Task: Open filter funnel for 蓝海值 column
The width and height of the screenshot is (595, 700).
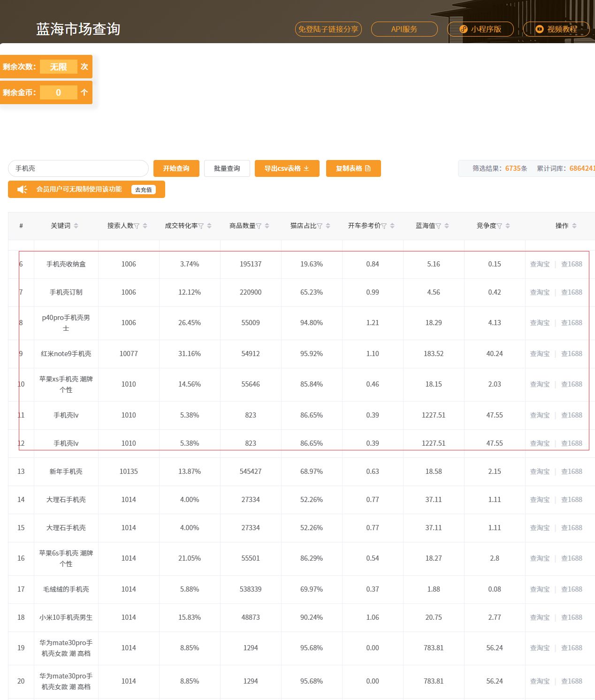Action: point(439,226)
